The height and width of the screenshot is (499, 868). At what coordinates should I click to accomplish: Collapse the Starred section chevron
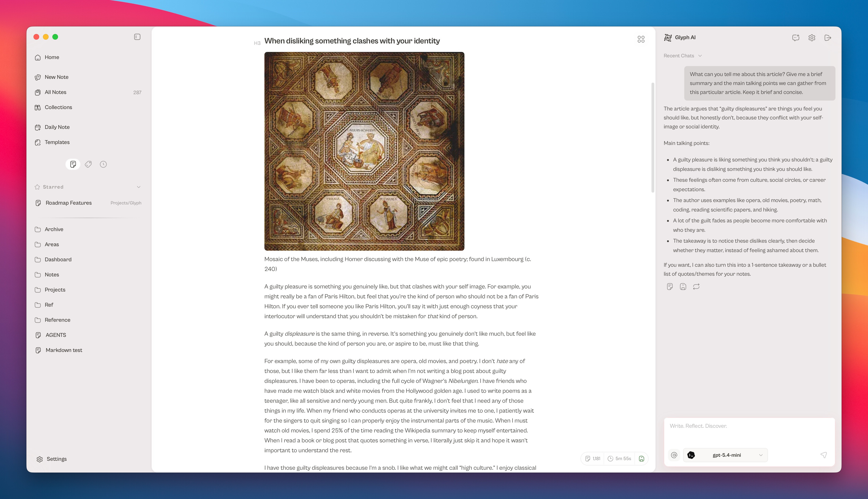point(139,187)
